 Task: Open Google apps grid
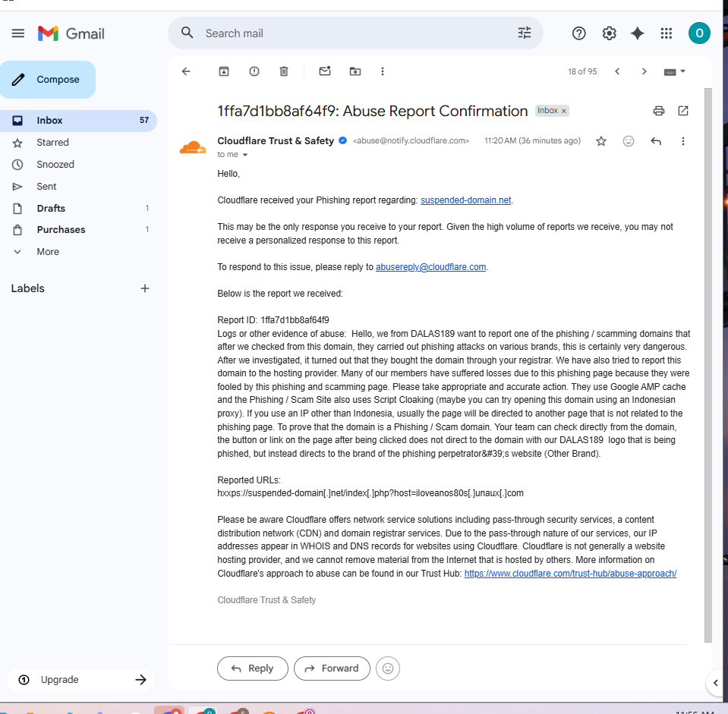667,33
